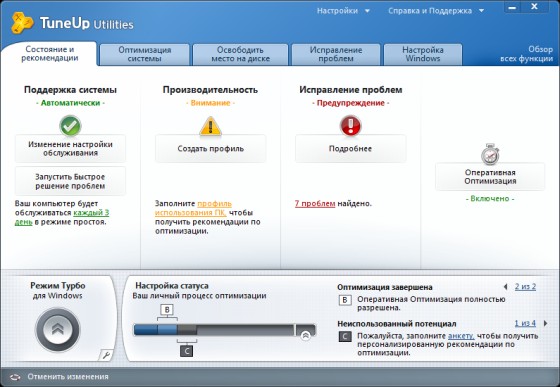
Task: Click the green checkmark maintenance status icon
Action: click(x=70, y=126)
